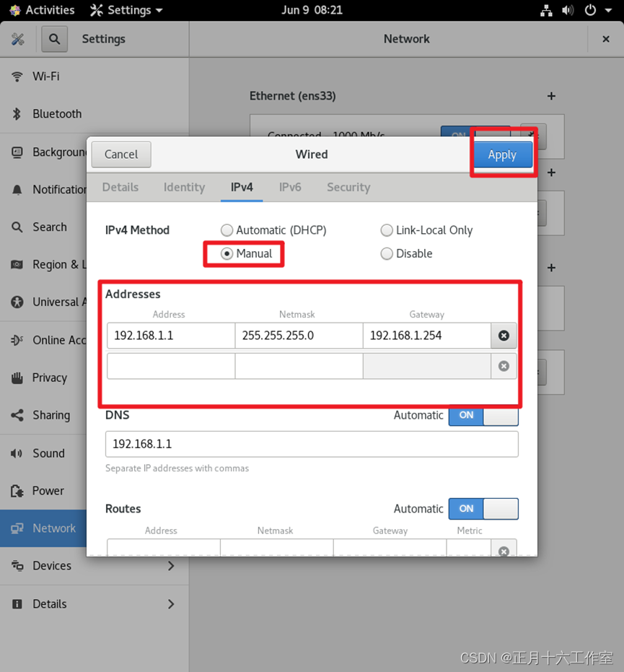This screenshot has width=624, height=672.
Task: Toggle the Routes Automatic switch
Action: [483, 509]
